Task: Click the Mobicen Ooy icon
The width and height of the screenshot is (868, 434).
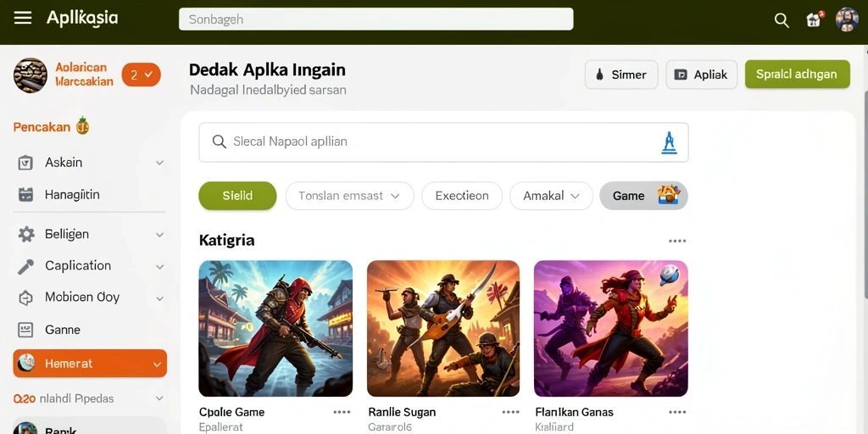Action: tap(26, 298)
